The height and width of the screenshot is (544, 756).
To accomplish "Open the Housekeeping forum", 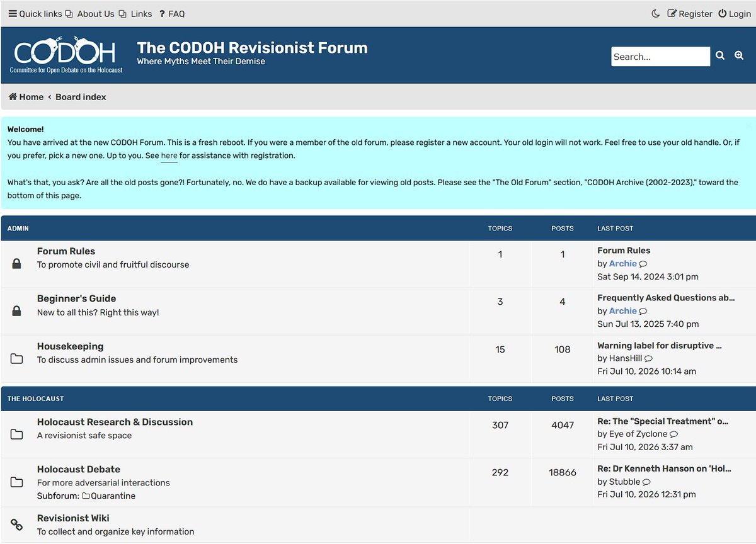I will (70, 346).
